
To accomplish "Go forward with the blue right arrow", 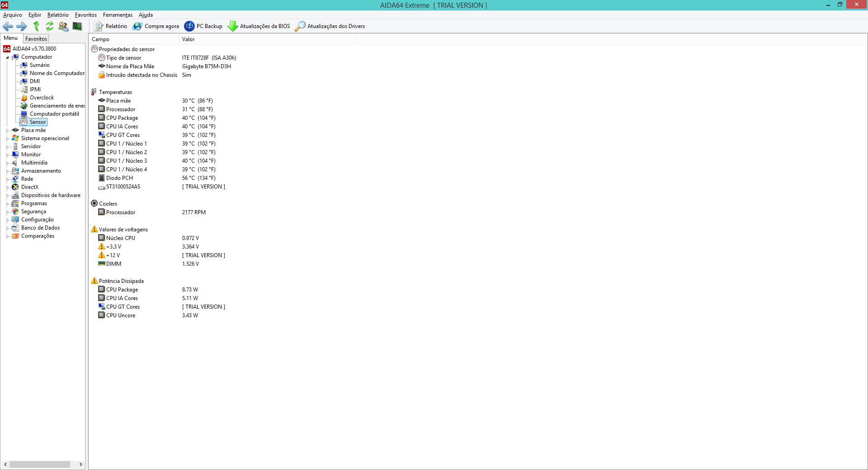I will click(x=22, y=26).
